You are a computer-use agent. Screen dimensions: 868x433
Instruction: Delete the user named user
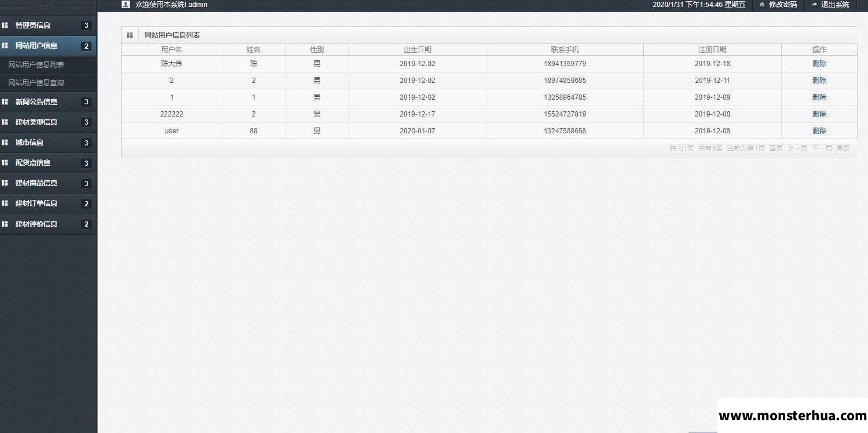(819, 131)
